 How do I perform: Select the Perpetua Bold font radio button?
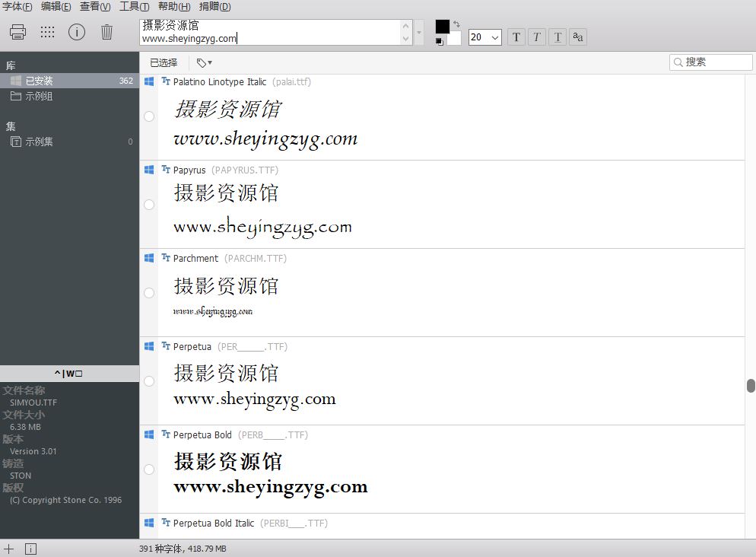(149, 469)
